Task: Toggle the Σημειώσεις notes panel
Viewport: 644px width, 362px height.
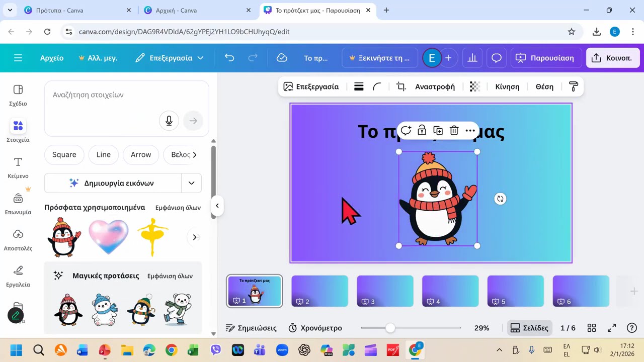Action: 251,328
